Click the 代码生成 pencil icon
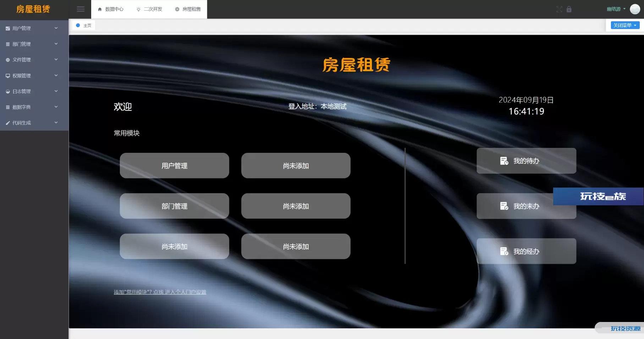 8,123
